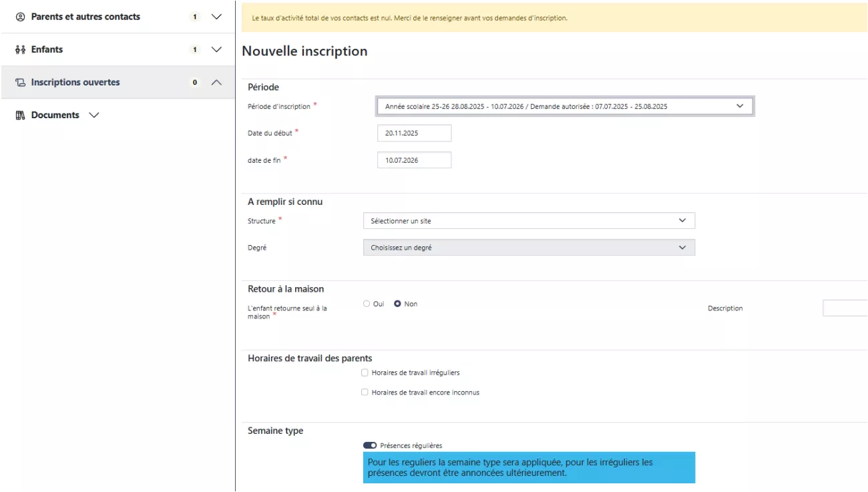Expand Parents et autres contacts chevron

(216, 17)
